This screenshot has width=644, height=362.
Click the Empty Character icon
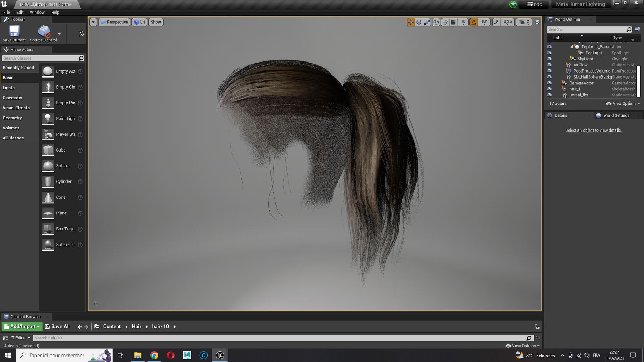coord(48,87)
